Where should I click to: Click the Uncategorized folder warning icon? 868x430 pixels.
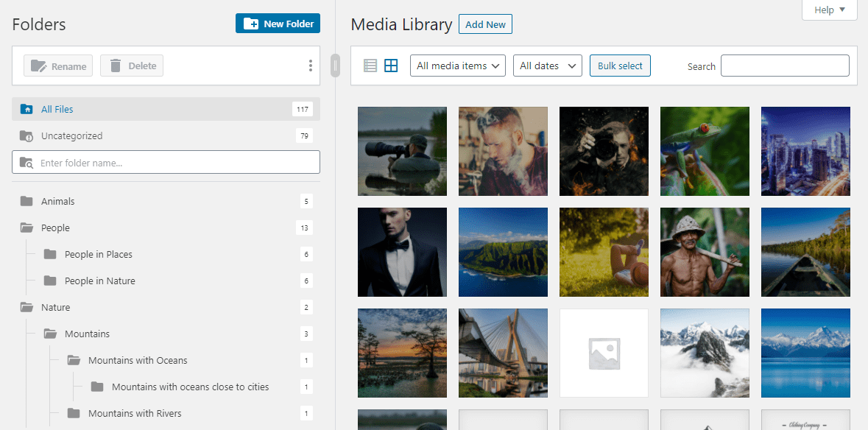pos(26,135)
